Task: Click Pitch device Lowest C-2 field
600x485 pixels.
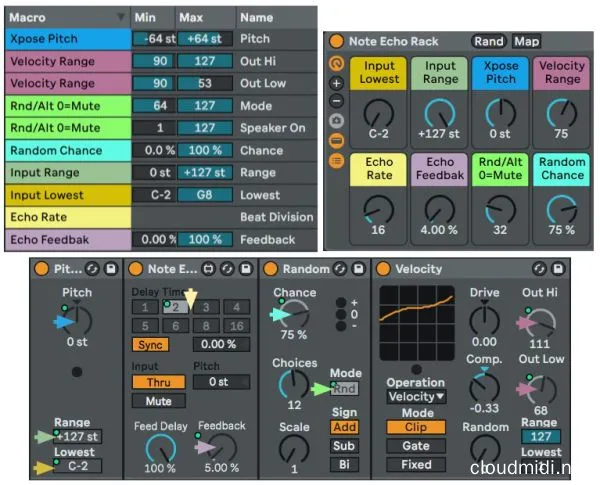Action: coord(78,466)
